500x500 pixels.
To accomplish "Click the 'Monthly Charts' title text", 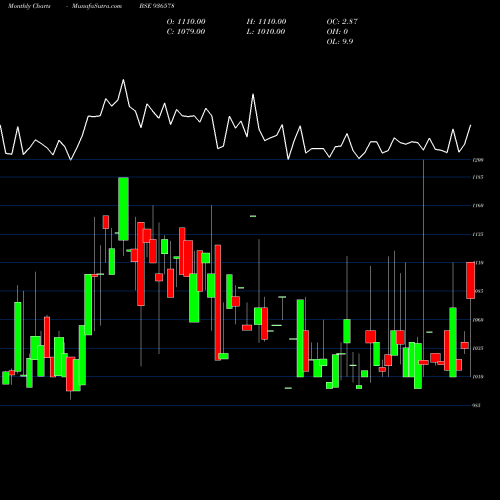I will click(x=29, y=6).
